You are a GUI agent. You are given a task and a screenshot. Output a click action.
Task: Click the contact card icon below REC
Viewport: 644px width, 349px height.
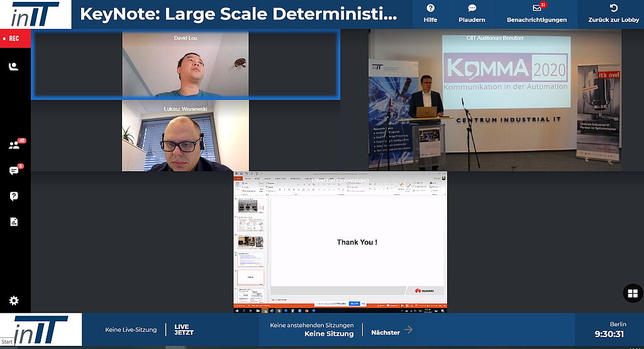point(14,66)
